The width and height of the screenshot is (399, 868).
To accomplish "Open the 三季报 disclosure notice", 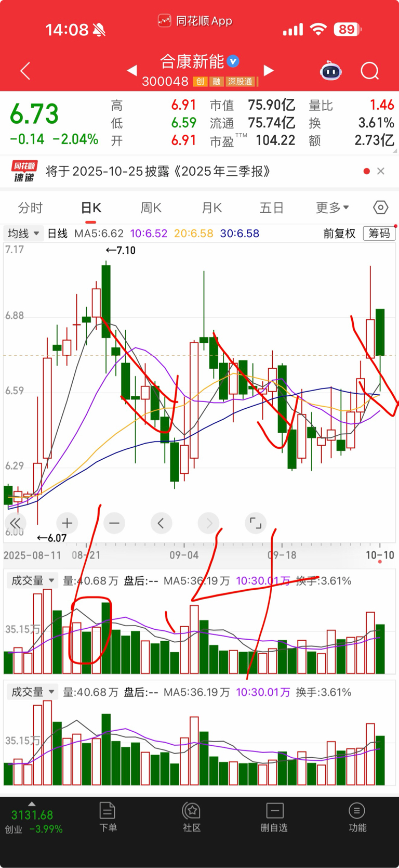I will pyautogui.click(x=158, y=171).
